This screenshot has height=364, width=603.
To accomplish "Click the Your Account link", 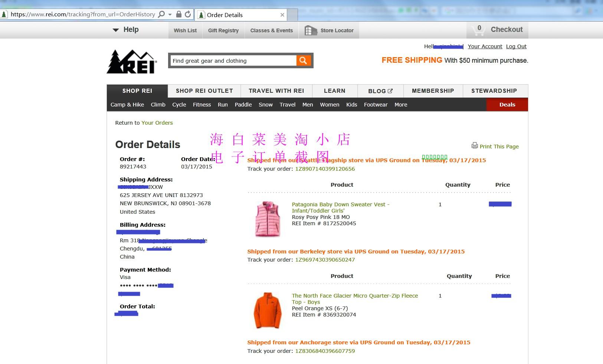I will [485, 46].
